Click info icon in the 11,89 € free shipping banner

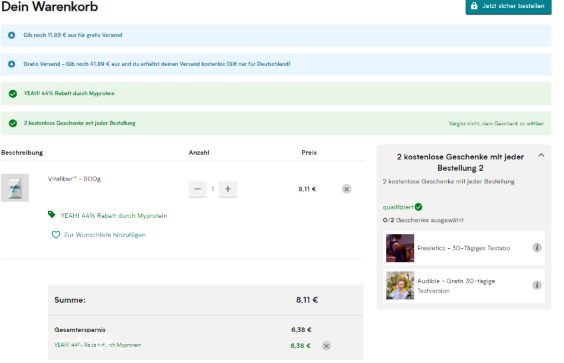coord(12,35)
